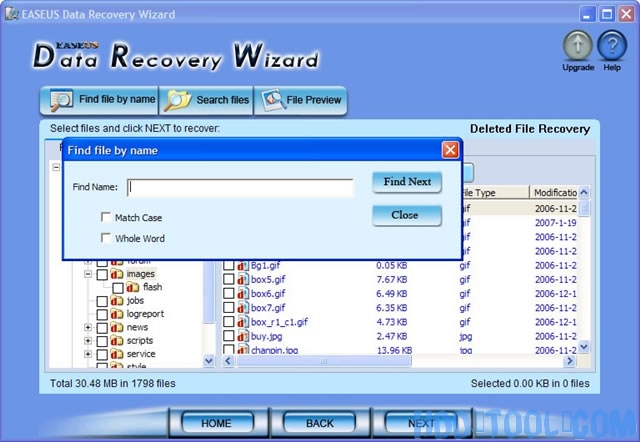Click the file list horizontal scrollbar thumb
The width and height of the screenshot is (640, 442).
[x=323, y=361]
